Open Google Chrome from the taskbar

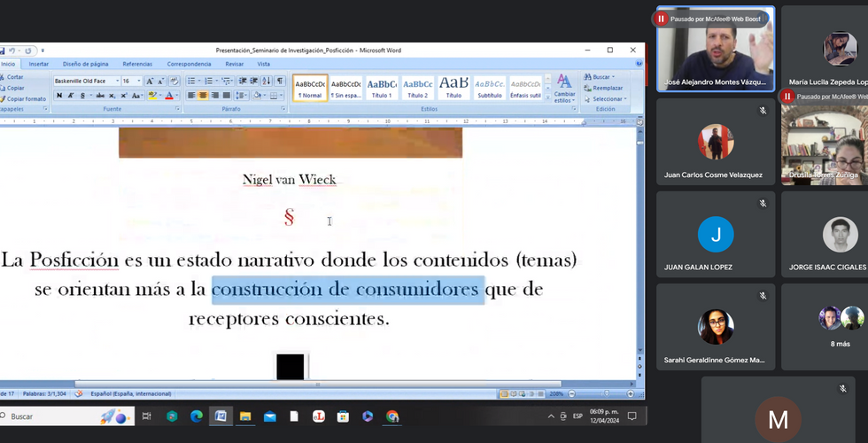(x=391, y=416)
